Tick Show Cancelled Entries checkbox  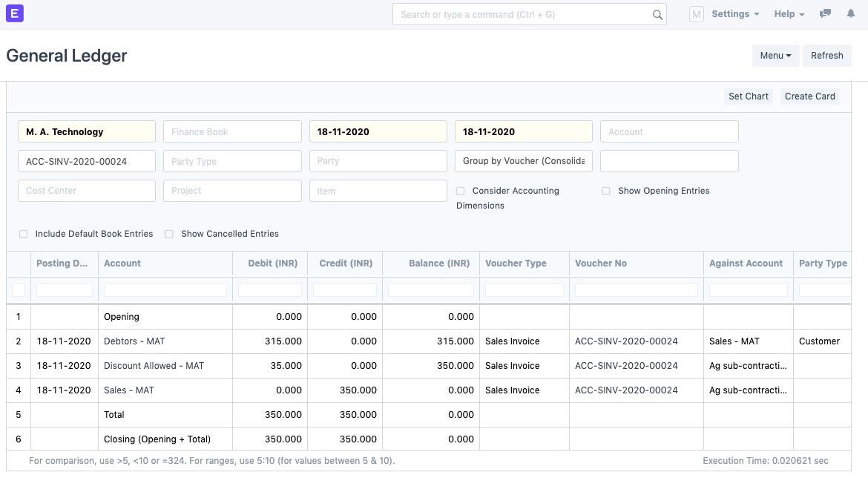169,234
